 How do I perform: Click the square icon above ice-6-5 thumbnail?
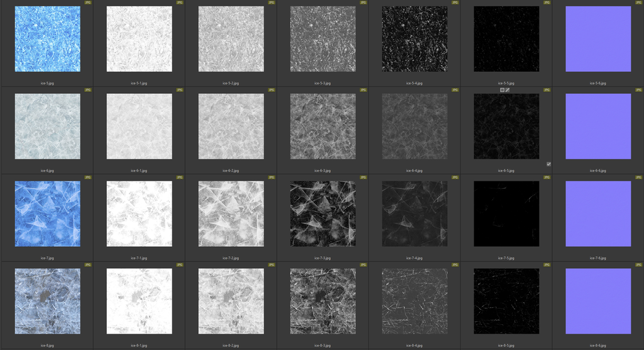[x=502, y=90]
